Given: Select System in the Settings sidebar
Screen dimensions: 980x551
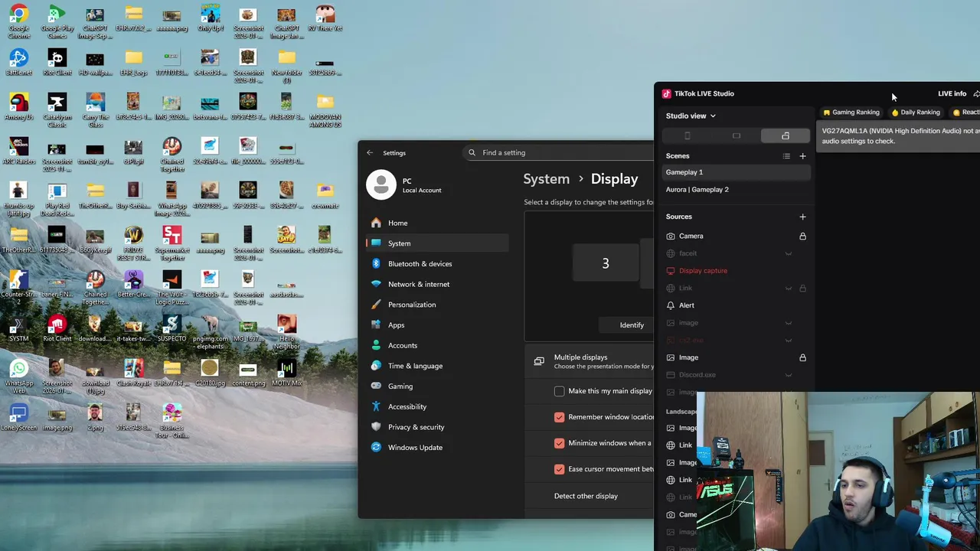Looking at the screenshot, I should (437, 243).
